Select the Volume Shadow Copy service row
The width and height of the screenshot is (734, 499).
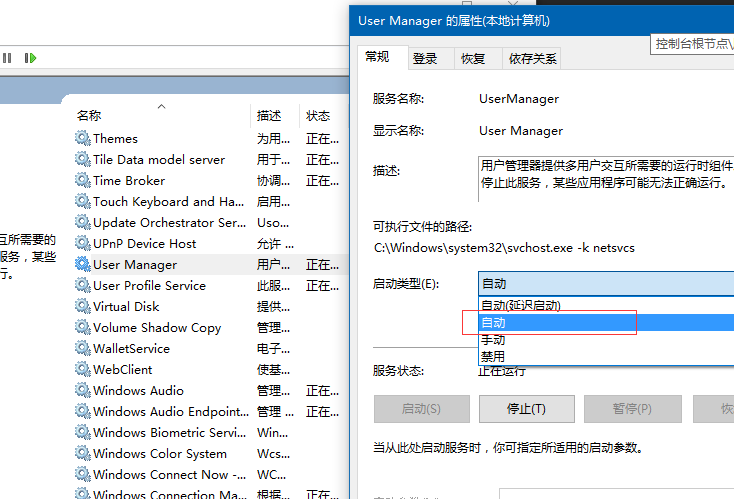tap(157, 328)
